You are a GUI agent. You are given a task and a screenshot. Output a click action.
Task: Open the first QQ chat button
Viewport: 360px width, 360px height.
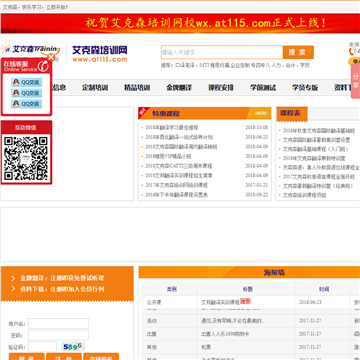[x=26, y=82]
